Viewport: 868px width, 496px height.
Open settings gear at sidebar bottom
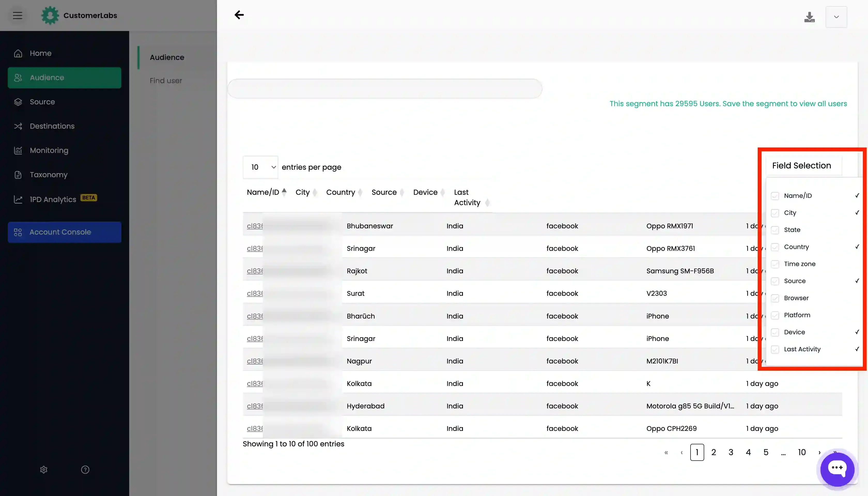pyautogui.click(x=44, y=470)
